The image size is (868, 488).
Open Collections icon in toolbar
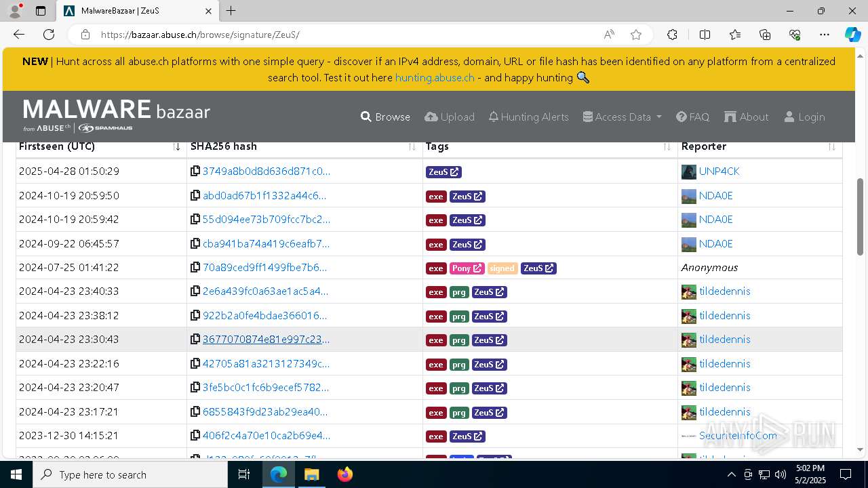tap(765, 35)
